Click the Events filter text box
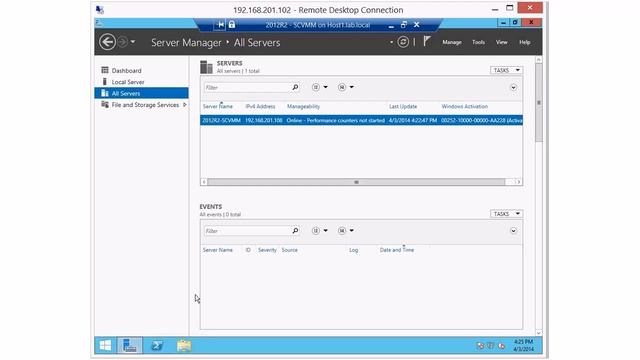Viewport: 640px width, 360px height. coord(247,231)
